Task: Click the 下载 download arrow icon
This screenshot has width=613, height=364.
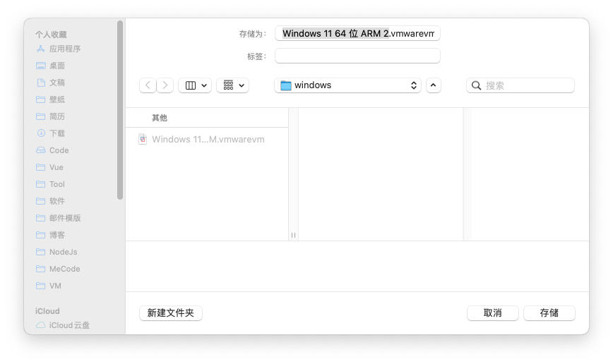Action: [x=41, y=133]
